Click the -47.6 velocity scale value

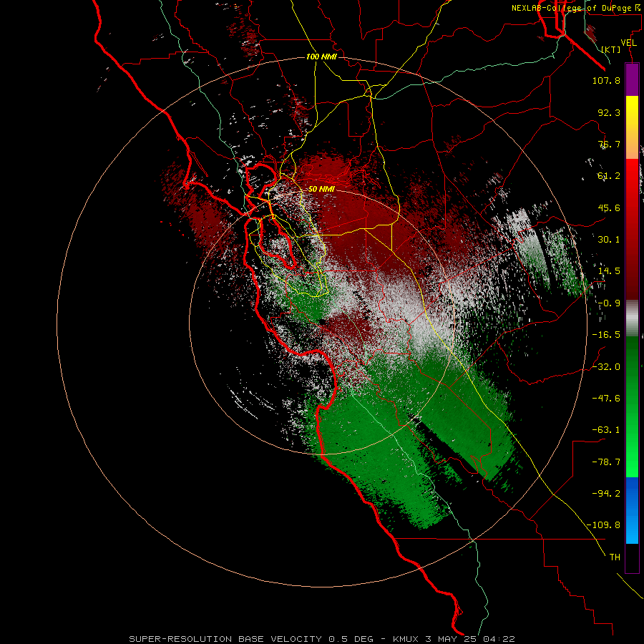coord(606,399)
